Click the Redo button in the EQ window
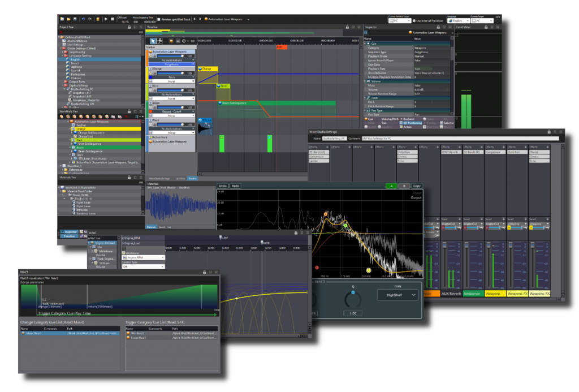Viewport: 579px width, 392px height. 236,186
